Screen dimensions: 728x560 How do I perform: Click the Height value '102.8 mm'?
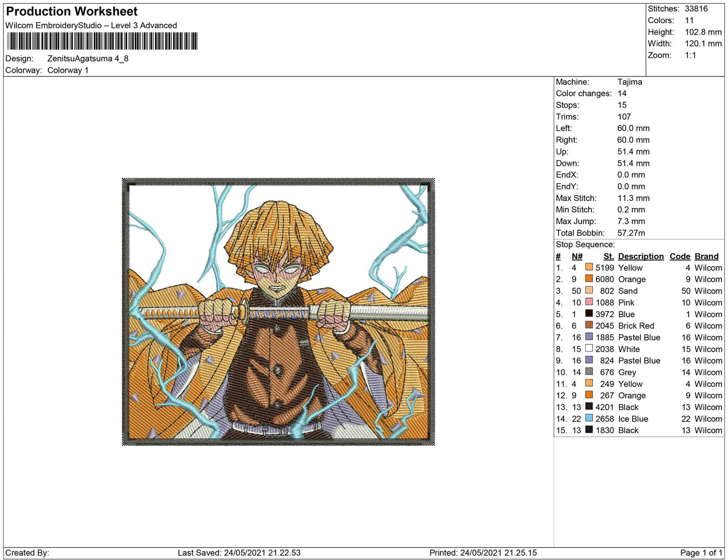pos(703,32)
